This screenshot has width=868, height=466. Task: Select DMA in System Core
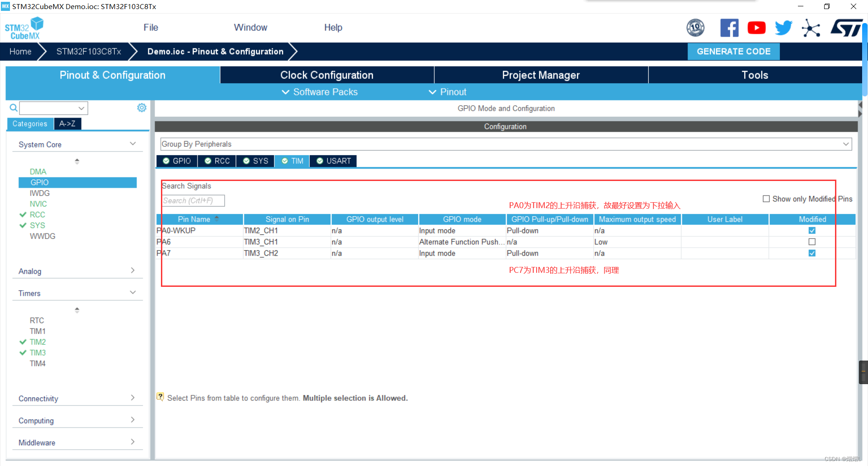[38, 172]
